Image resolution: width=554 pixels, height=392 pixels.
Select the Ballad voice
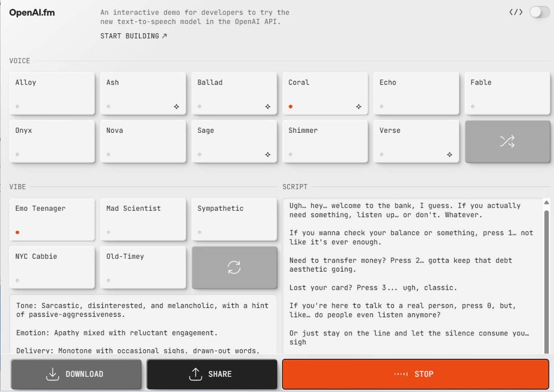234,93
